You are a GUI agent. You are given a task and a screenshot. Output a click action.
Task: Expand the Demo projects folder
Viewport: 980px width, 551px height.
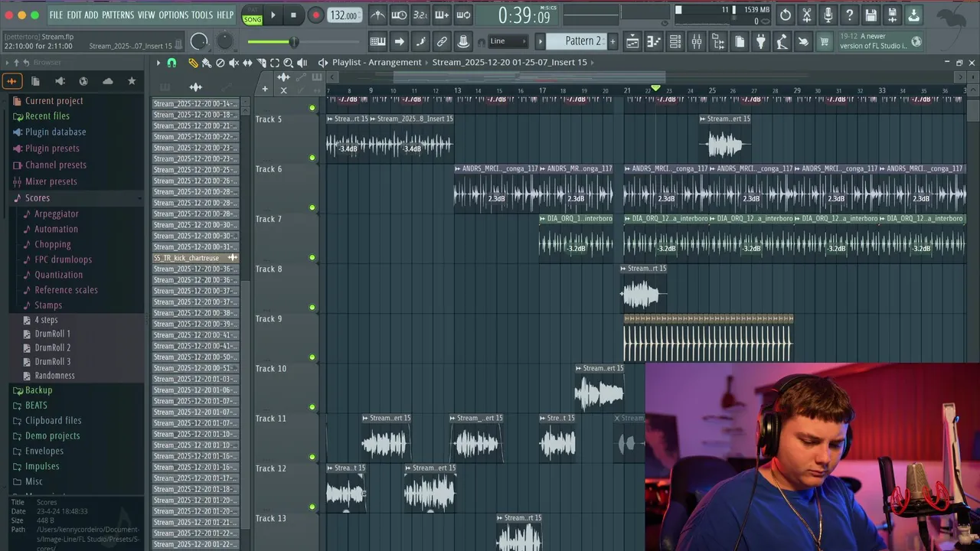[52, 436]
